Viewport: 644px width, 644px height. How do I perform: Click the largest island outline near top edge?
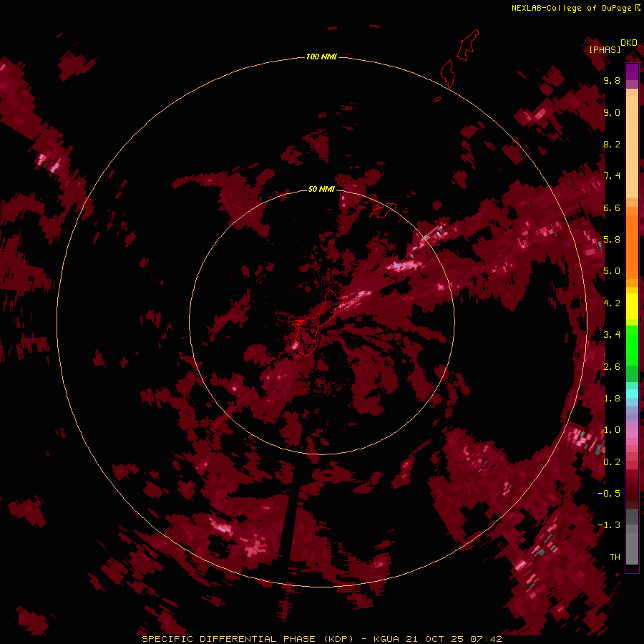[x=468, y=45]
